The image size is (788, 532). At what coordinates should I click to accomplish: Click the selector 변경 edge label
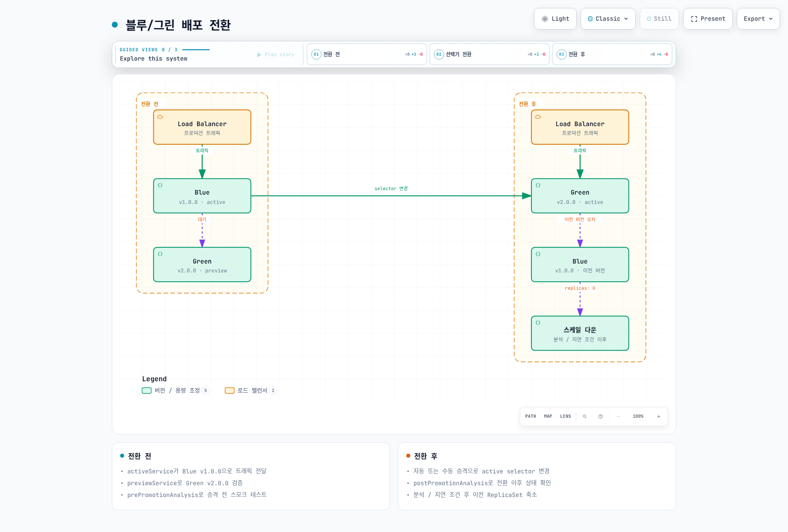pyautogui.click(x=391, y=189)
